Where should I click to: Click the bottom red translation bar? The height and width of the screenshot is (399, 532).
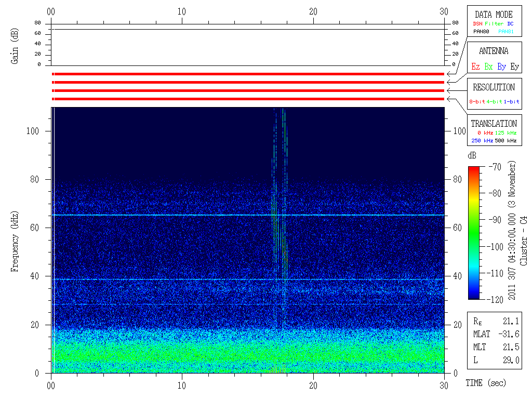point(248,99)
